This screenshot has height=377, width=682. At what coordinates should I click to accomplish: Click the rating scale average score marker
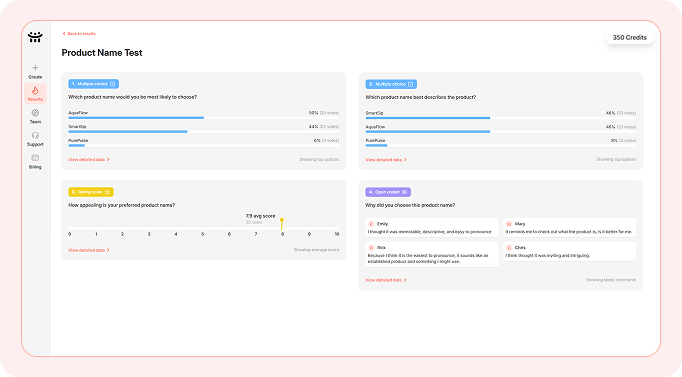tap(282, 223)
